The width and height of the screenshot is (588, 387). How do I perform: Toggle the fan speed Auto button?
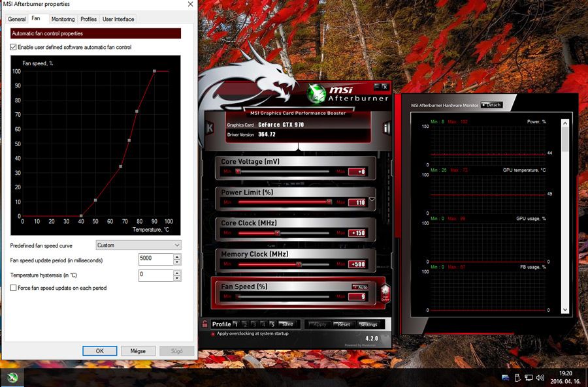pos(360,287)
